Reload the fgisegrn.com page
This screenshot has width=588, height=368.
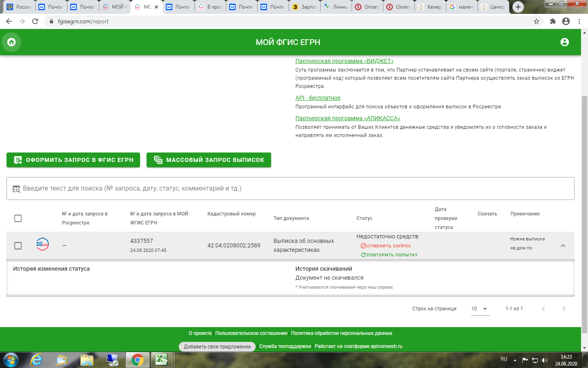click(35, 21)
